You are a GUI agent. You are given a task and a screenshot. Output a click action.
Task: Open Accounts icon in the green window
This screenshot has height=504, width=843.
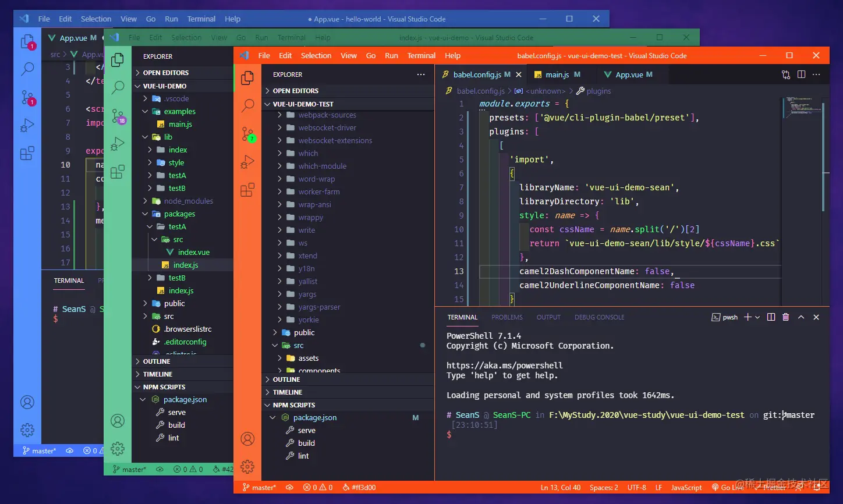[x=118, y=420]
